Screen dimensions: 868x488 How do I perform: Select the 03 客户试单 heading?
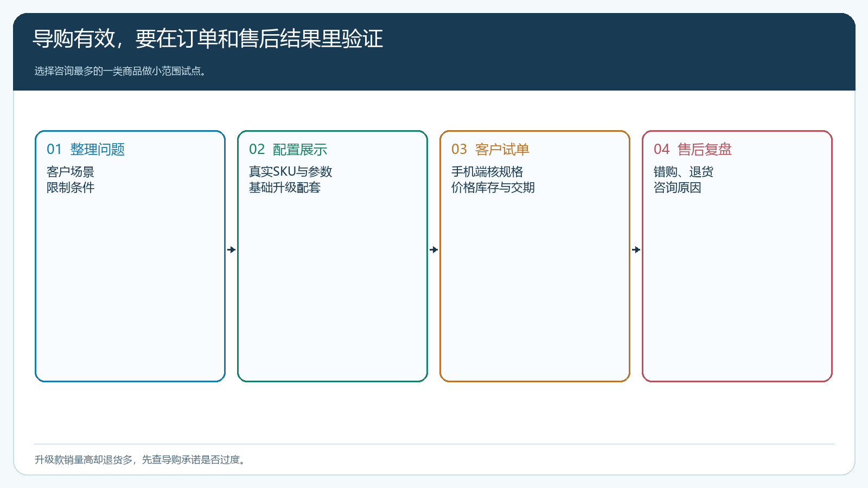tap(490, 149)
